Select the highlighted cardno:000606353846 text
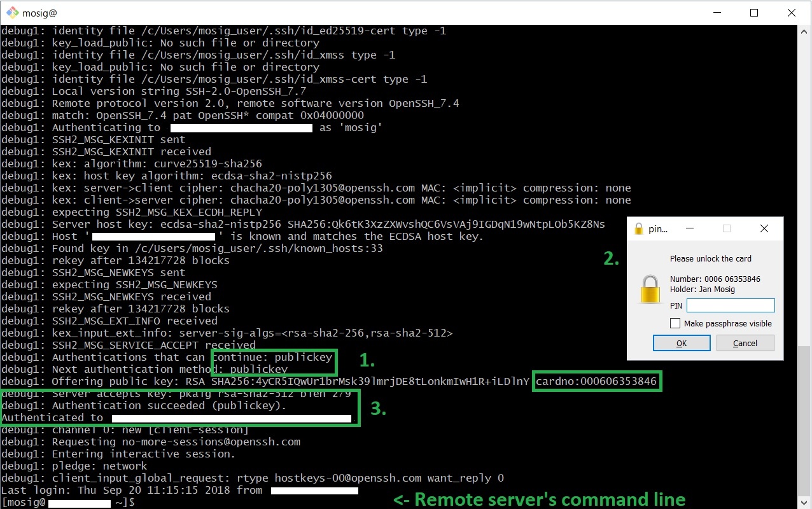Viewport: 812px width, 509px height. pos(596,381)
